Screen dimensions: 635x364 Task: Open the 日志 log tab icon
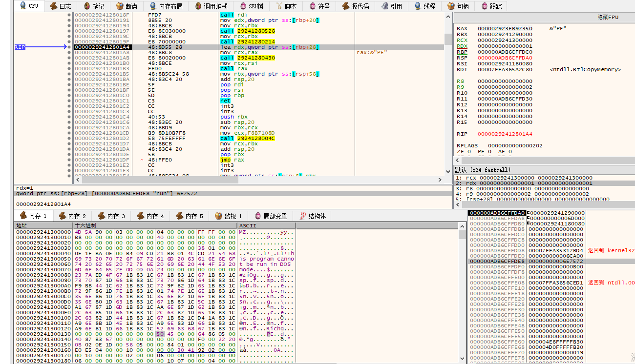point(53,6)
